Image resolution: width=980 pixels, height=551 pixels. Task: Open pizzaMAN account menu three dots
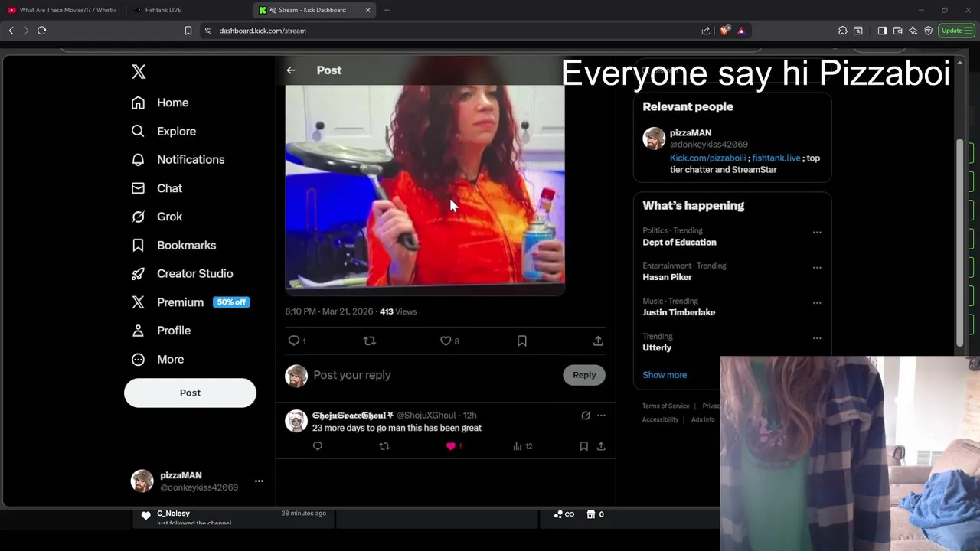(259, 481)
